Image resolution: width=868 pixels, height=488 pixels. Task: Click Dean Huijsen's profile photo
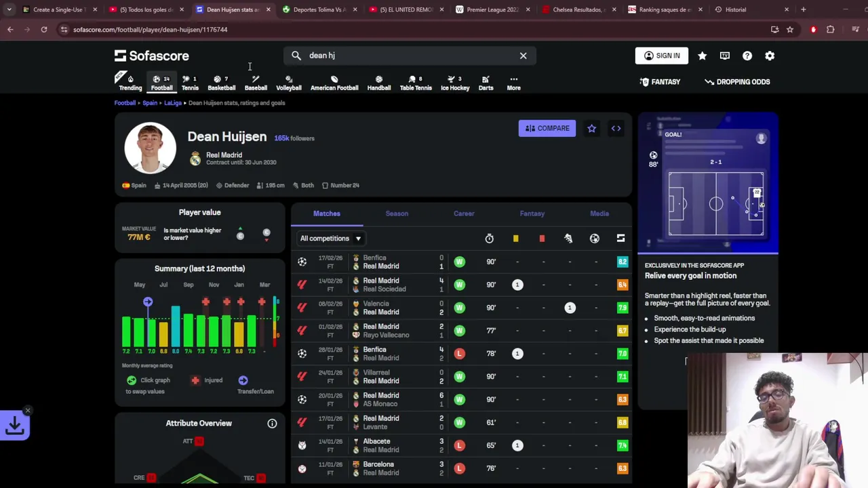pyautogui.click(x=150, y=148)
